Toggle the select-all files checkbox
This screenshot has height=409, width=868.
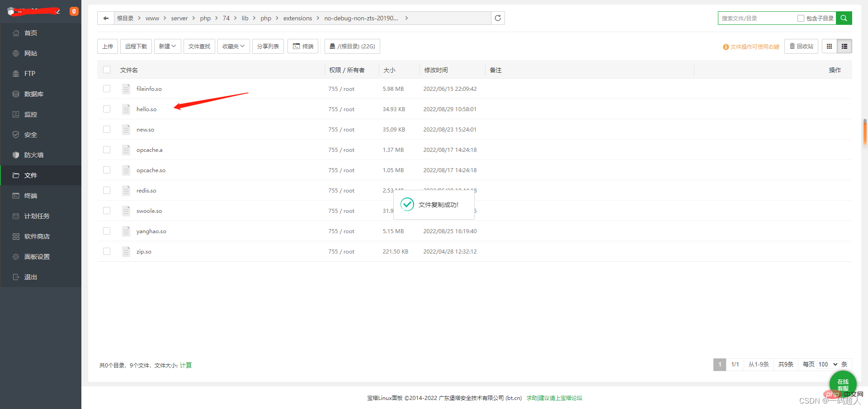click(x=107, y=70)
